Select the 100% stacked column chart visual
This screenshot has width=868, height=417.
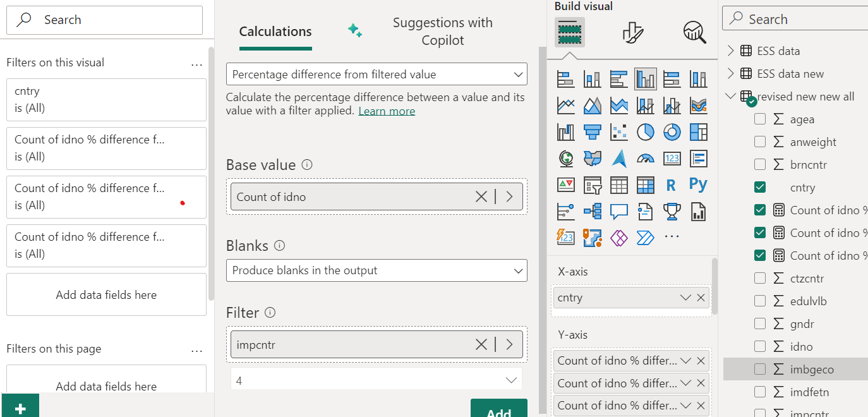(x=698, y=79)
